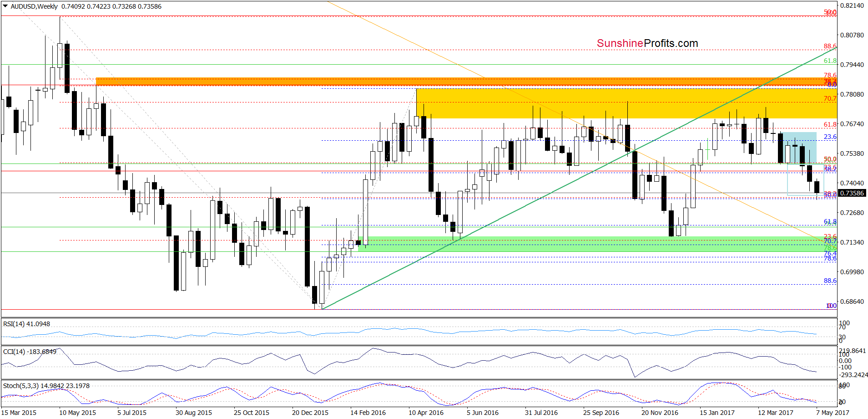The height and width of the screenshot is (419, 868).
Task: Click the AUDUSD,Weekly chart title
Action: click(x=34, y=6)
